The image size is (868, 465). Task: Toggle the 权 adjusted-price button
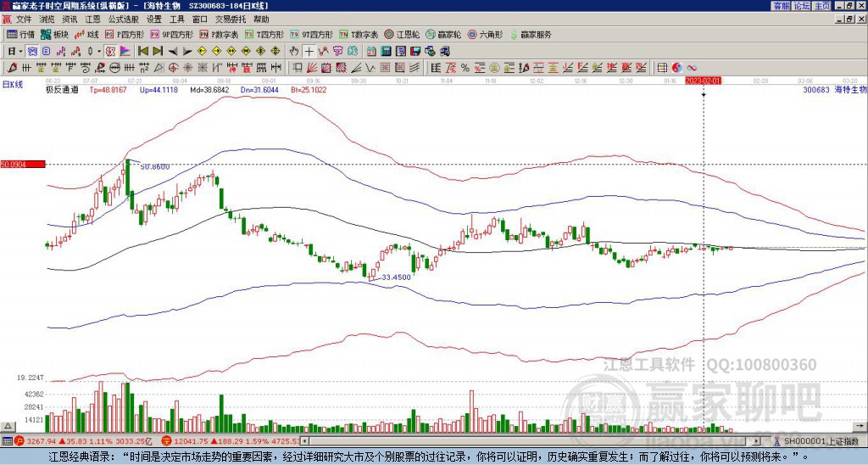tap(110, 51)
